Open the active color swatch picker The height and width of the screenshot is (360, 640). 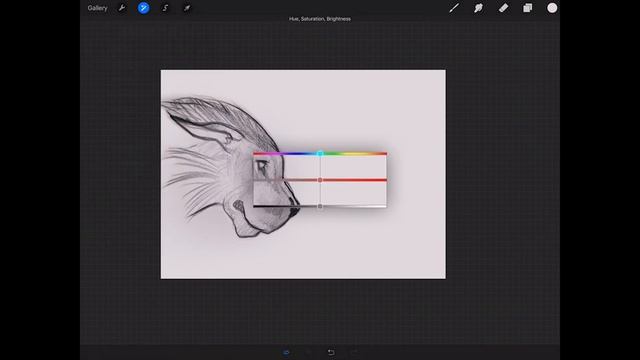click(552, 8)
